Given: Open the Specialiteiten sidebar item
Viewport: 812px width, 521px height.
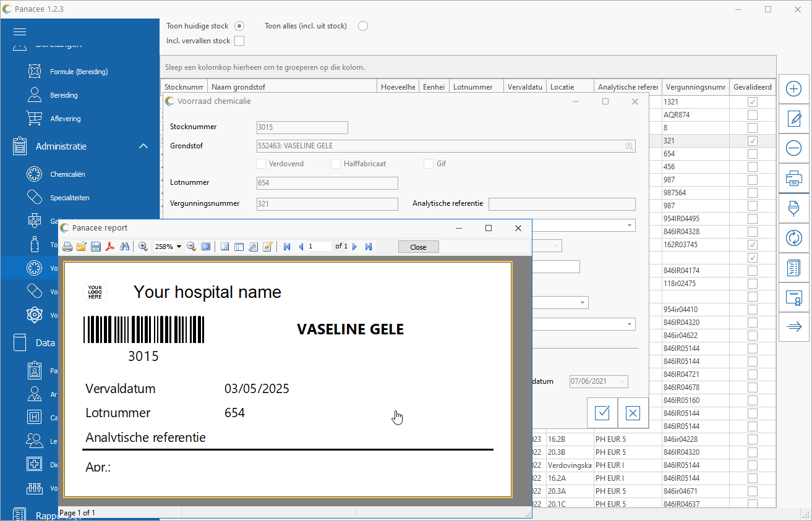Looking at the screenshot, I should click(70, 198).
